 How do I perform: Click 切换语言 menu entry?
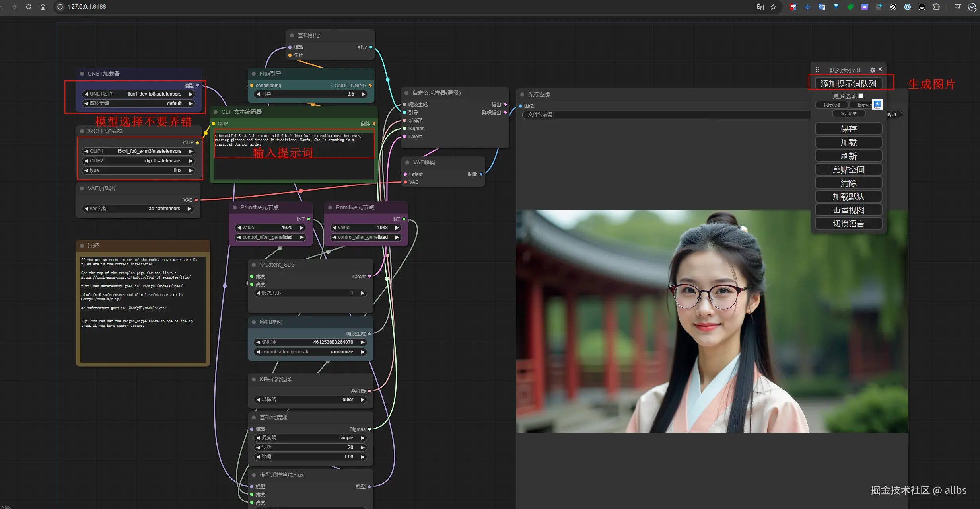click(x=848, y=224)
